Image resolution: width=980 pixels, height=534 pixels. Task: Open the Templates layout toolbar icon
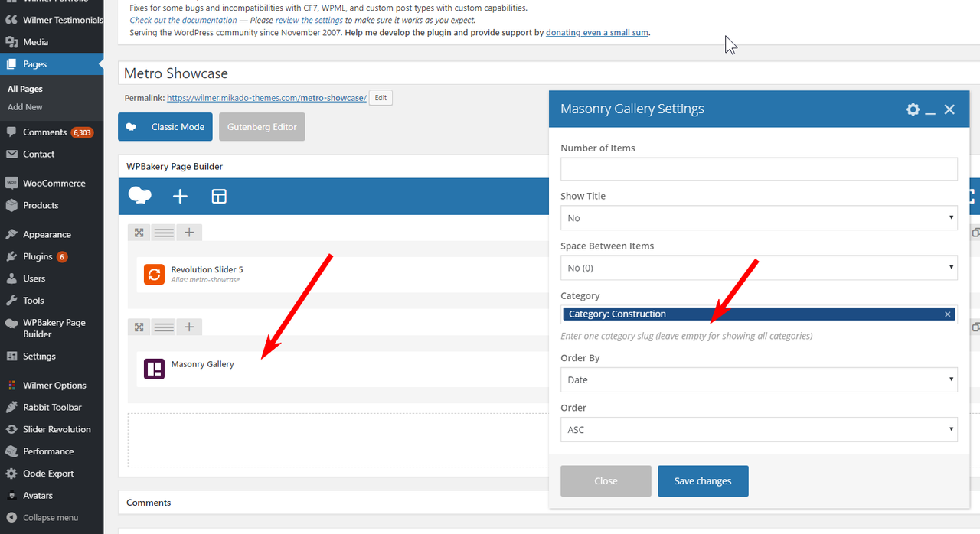(x=219, y=197)
